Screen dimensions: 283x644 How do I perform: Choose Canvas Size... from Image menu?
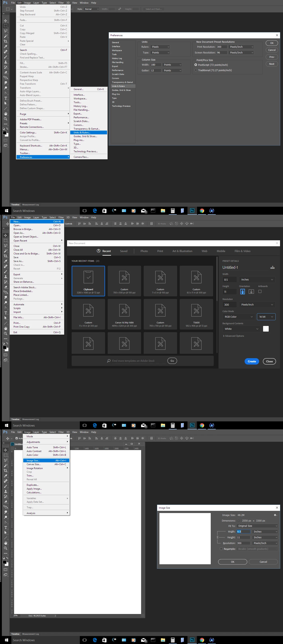(x=46, y=464)
